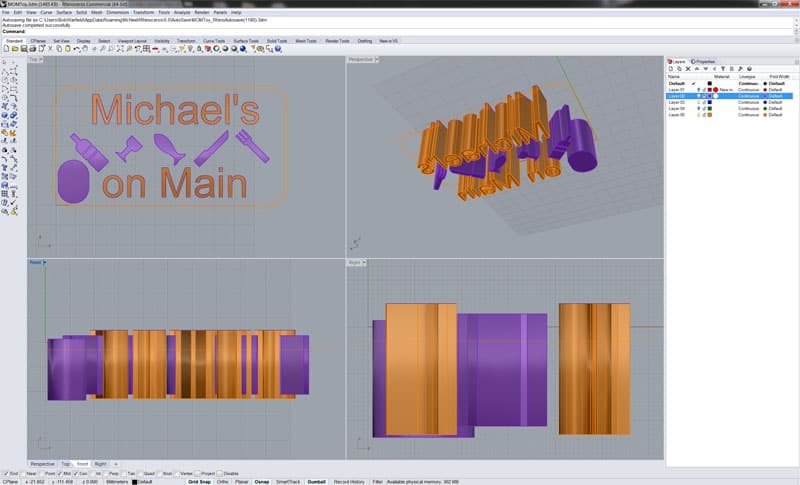Click the Lock padlock icon

click(x=201, y=48)
